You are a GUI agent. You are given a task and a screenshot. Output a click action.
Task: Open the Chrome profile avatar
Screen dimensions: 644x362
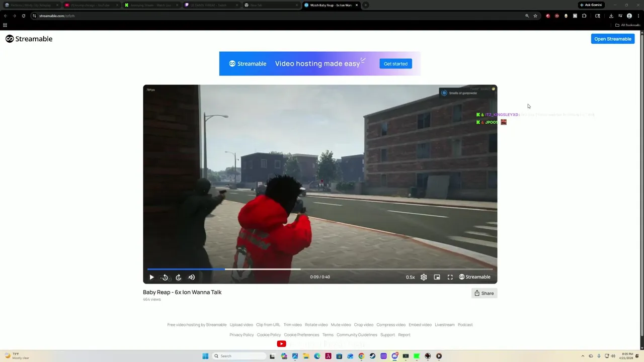(629, 16)
